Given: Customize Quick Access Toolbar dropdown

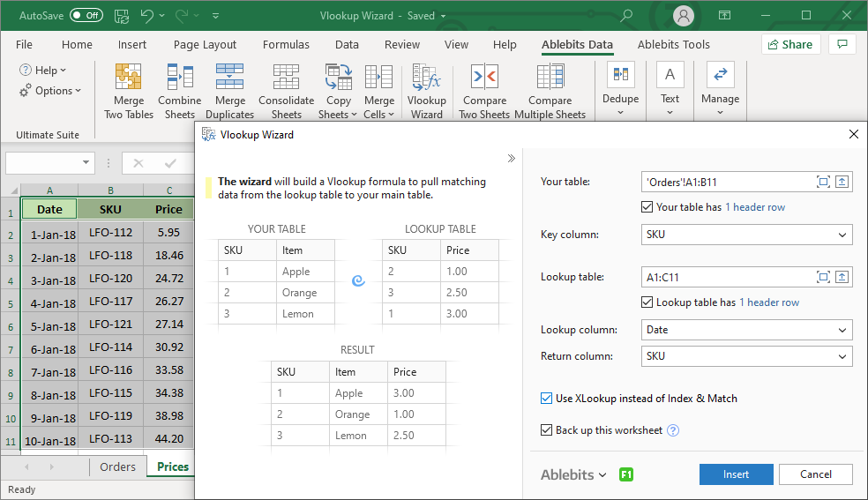Looking at the screenshot, I should (215, 16).
